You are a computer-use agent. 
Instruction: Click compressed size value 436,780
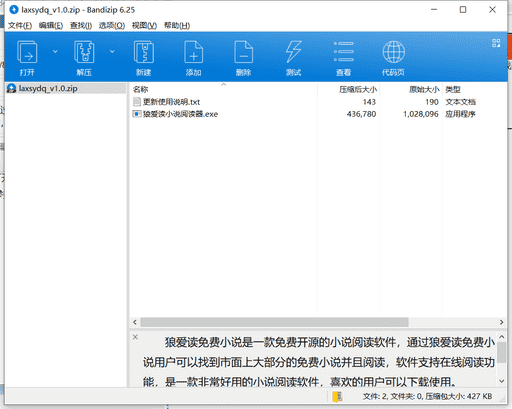click(x=361, y=114)
